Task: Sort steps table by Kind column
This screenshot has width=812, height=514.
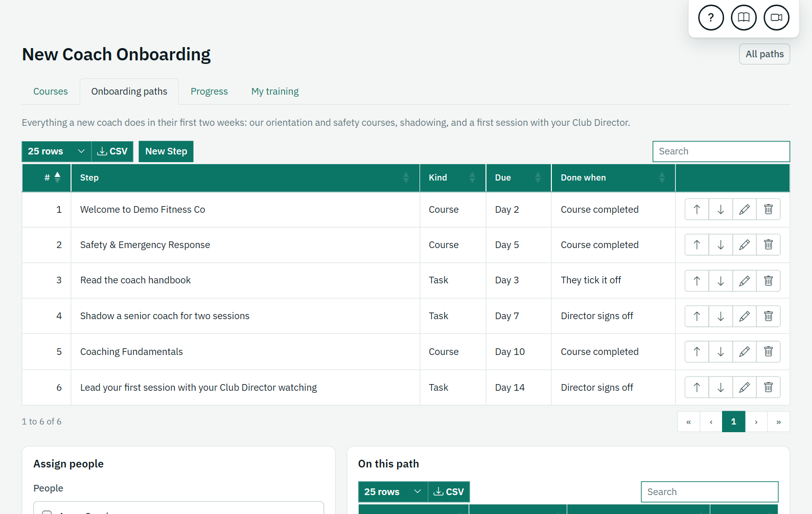Action: tap(453, 177)
